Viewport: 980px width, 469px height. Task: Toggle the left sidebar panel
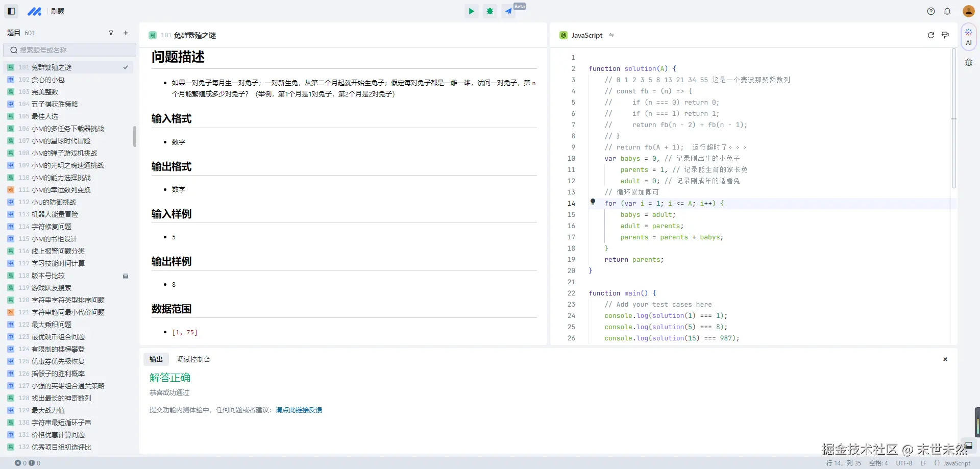coord(11,11)
